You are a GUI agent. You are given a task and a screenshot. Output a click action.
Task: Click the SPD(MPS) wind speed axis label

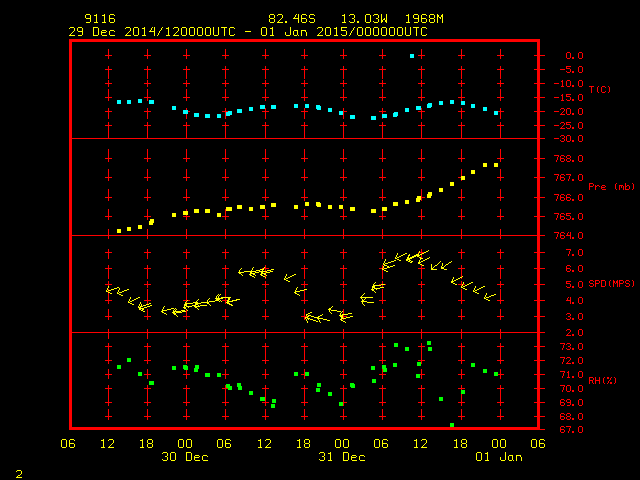611,283
